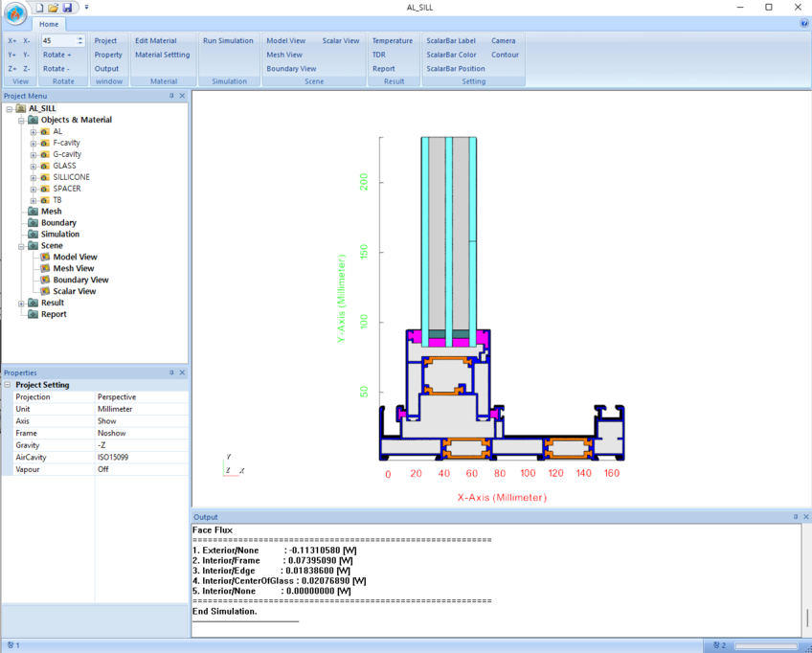The width and height of the screenshot is (812, 653).
Task: Toggle the Project window option
Action: point(105,40)
